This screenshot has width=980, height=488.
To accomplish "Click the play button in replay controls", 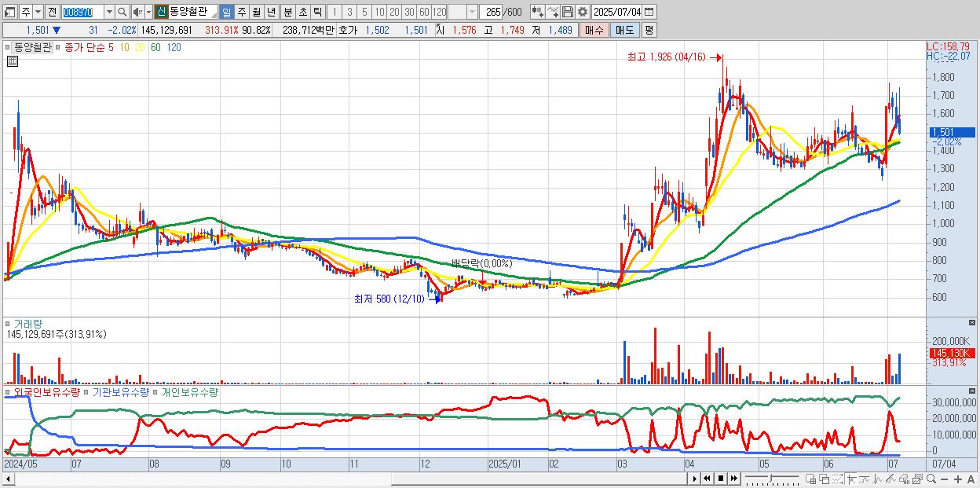I will click(695, 479).
